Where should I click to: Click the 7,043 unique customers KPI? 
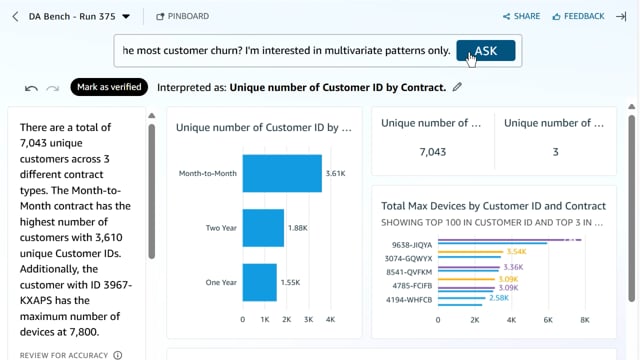point(433,152)
